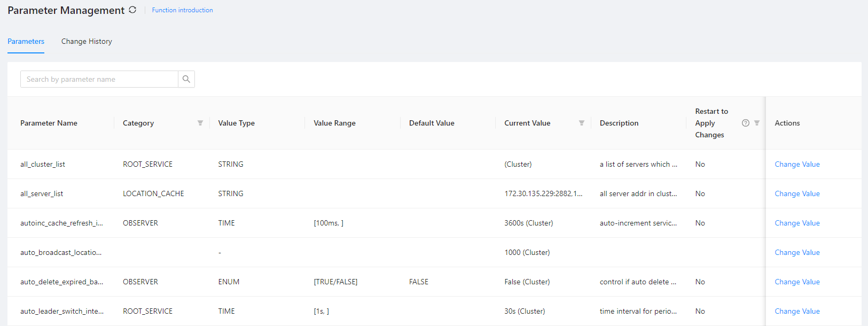Switch to the Change History tab
The image size is (868, 326).
click(87, 41)
